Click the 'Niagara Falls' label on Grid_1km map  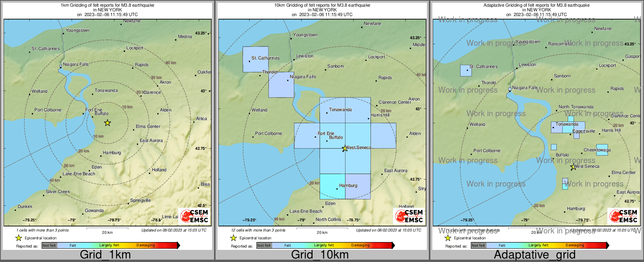76,64
